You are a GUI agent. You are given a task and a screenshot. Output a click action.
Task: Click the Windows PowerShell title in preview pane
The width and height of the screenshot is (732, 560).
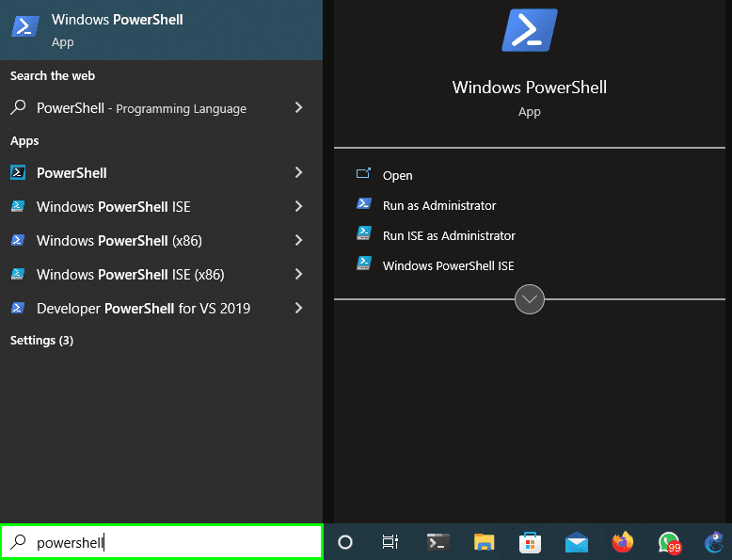click(530, 88)
